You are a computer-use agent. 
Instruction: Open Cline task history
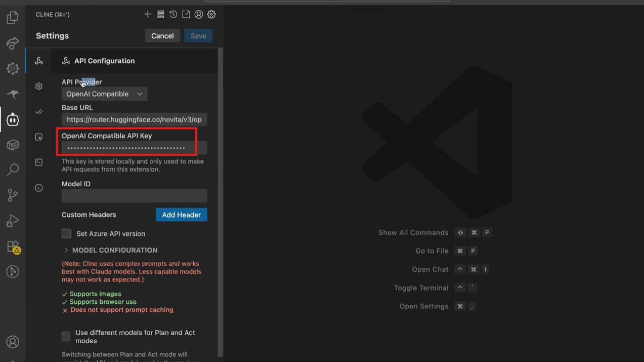[173, 14]
